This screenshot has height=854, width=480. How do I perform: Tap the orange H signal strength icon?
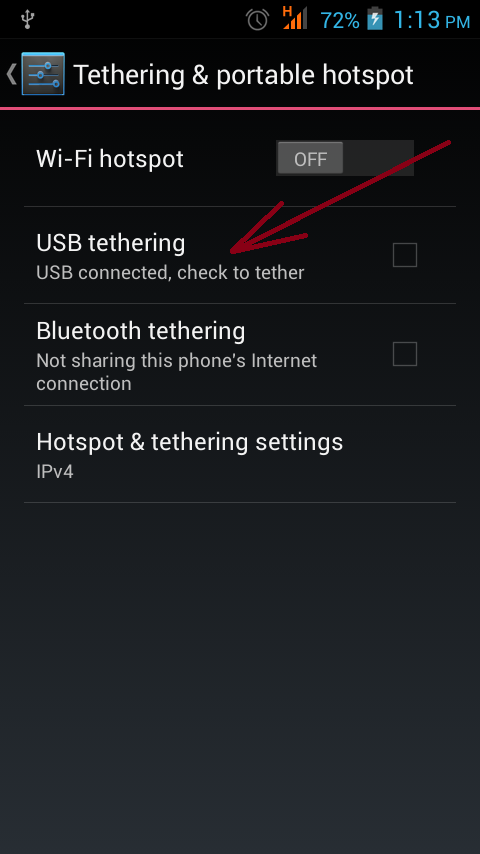294,18
